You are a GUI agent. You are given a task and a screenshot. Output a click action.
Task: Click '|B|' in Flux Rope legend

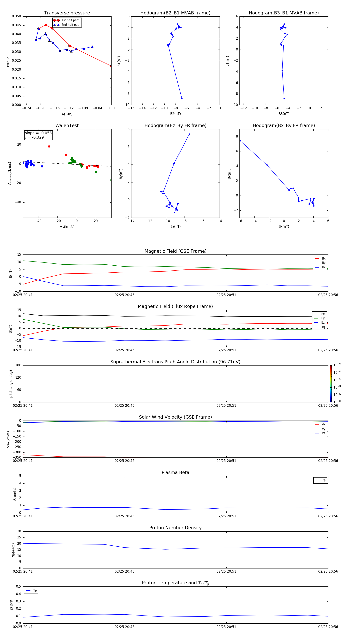tap(320, 327)
